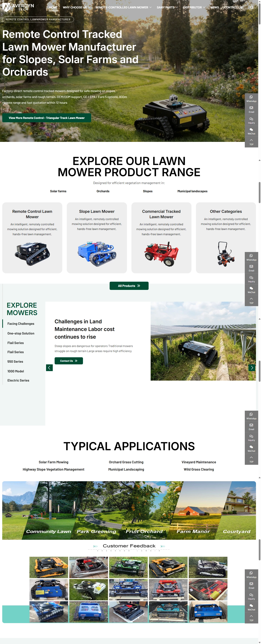The width and height of the screenshot is (261, 644).
Task: Open Commercial Tracked Lawn Mower card title
Action: pyautogui.click(x=161, y=214)
